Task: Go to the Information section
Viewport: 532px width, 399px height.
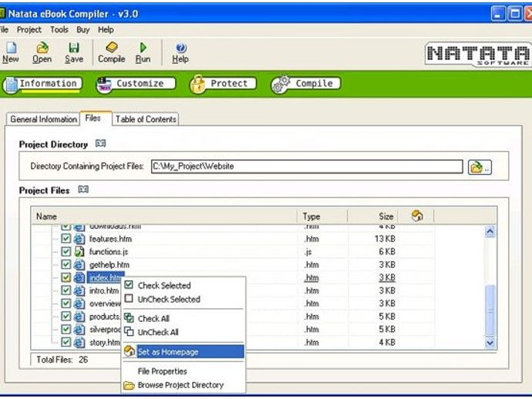Action: coord(42,84)
